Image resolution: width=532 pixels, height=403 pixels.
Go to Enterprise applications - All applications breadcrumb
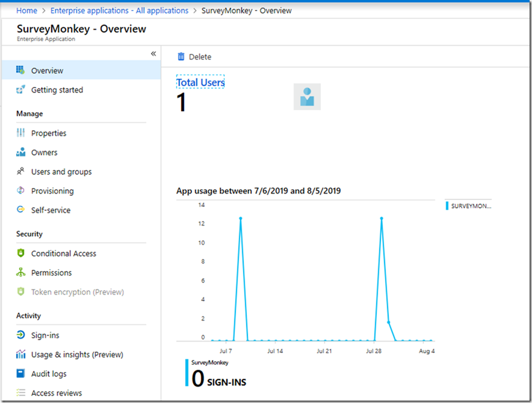coord(119,10)
